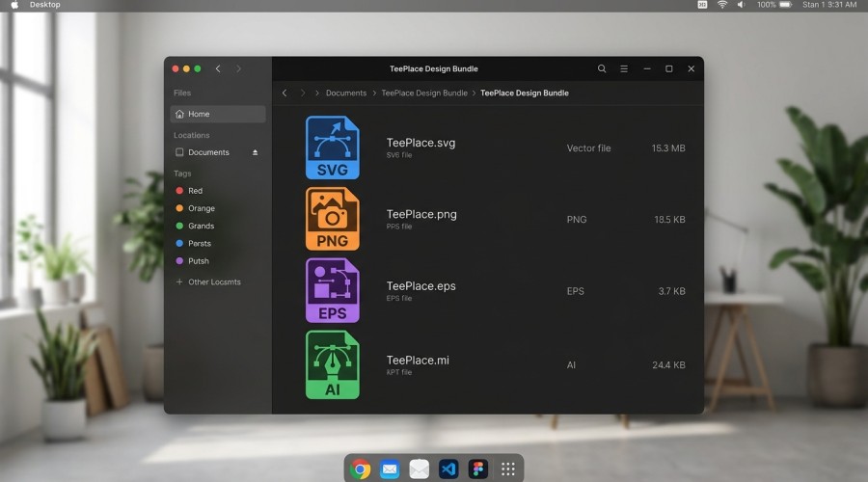868x482 pixels.
Task: Open the purple EPS file icon
Action: [x=332, y=290]
